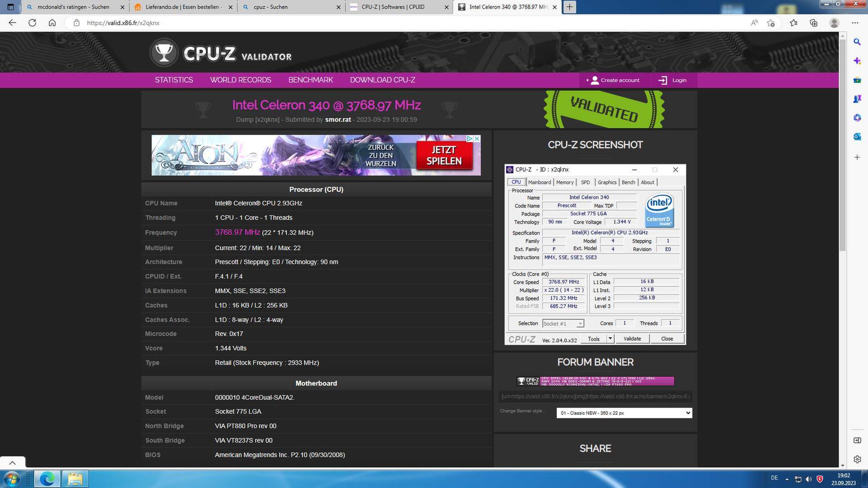The height and width of the screenshot is (488, 868).
Task: Open the read aloud feature
Action: (754, 23)
